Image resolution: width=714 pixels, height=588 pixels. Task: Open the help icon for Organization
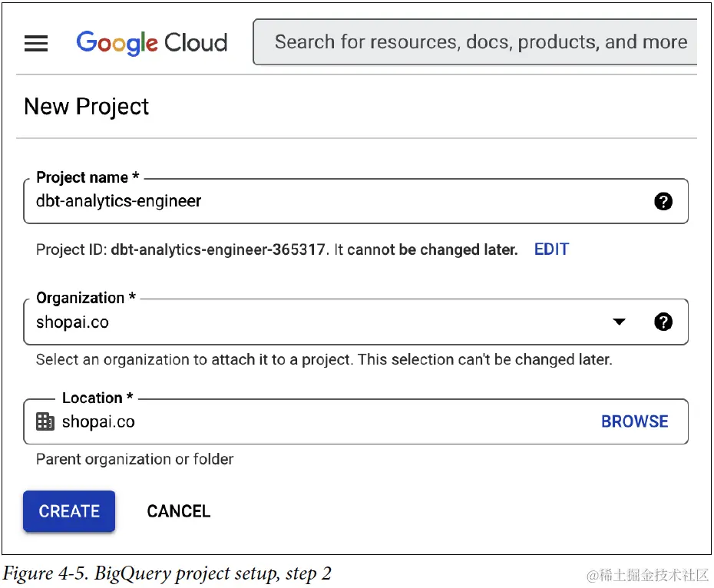point(663,322)
